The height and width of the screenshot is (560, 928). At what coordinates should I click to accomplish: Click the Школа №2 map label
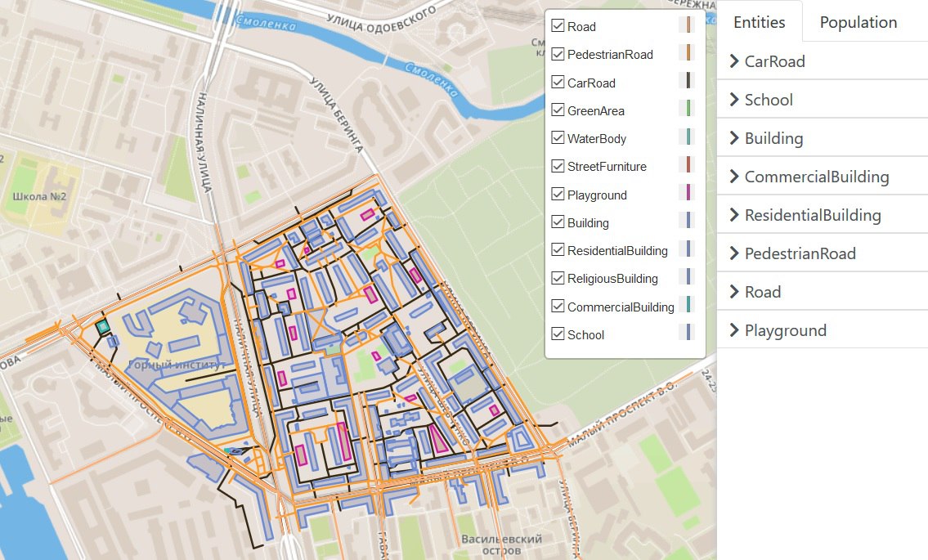click(38, 196)
